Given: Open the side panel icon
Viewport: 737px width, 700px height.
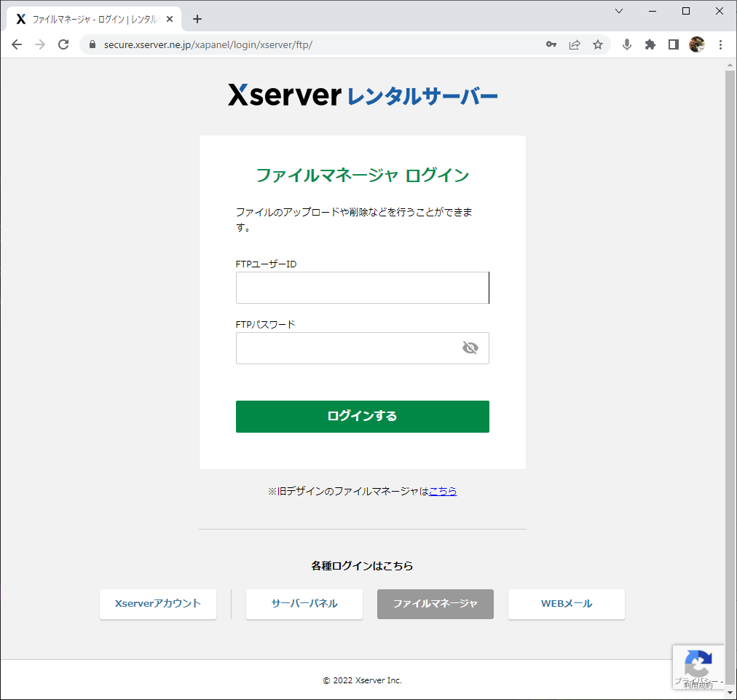Looking at the screenshot, I should tap(674, 44).
